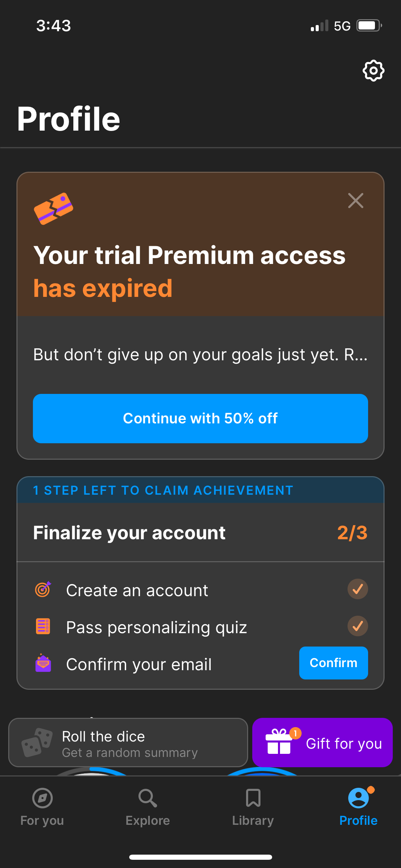Dismiss the expired trial banner
The width and height of the screenshot is (401, 868).
point(355,201)
